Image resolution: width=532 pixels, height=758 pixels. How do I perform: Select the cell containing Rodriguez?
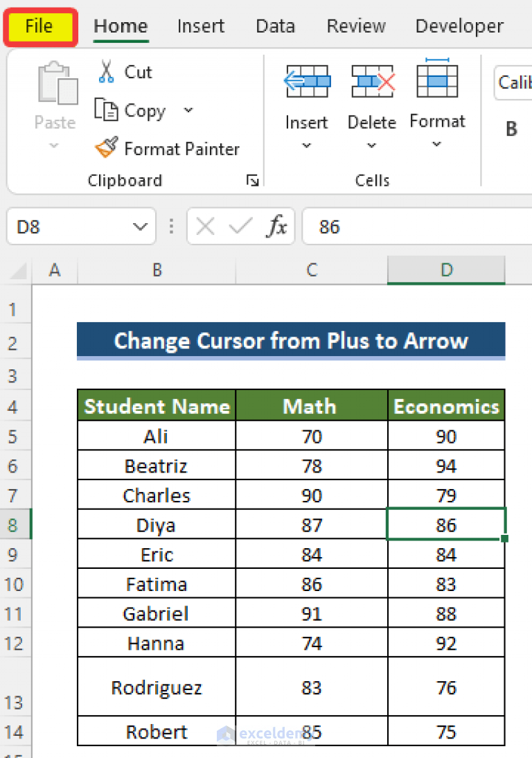(x=157, y=687)
